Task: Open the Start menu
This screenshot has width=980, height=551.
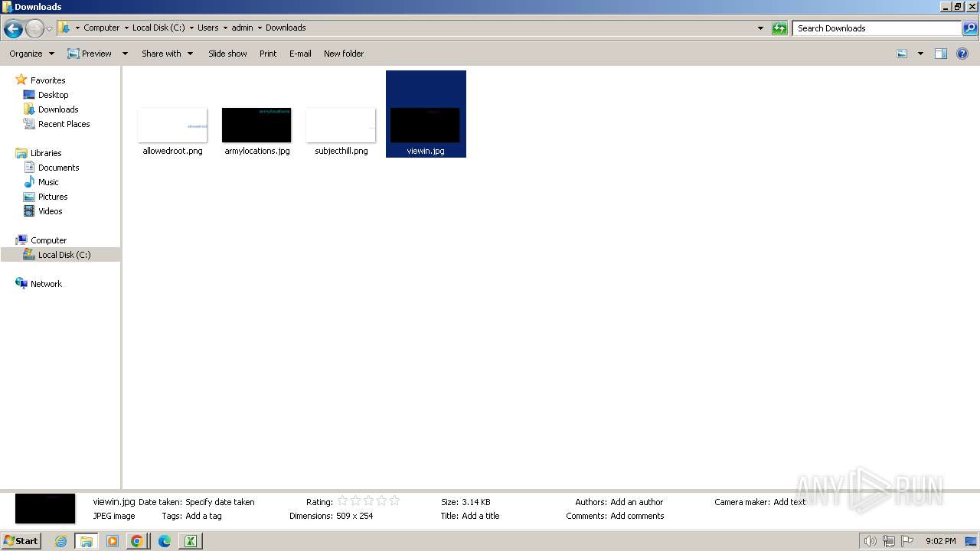Action: click(x=21, y=541)
